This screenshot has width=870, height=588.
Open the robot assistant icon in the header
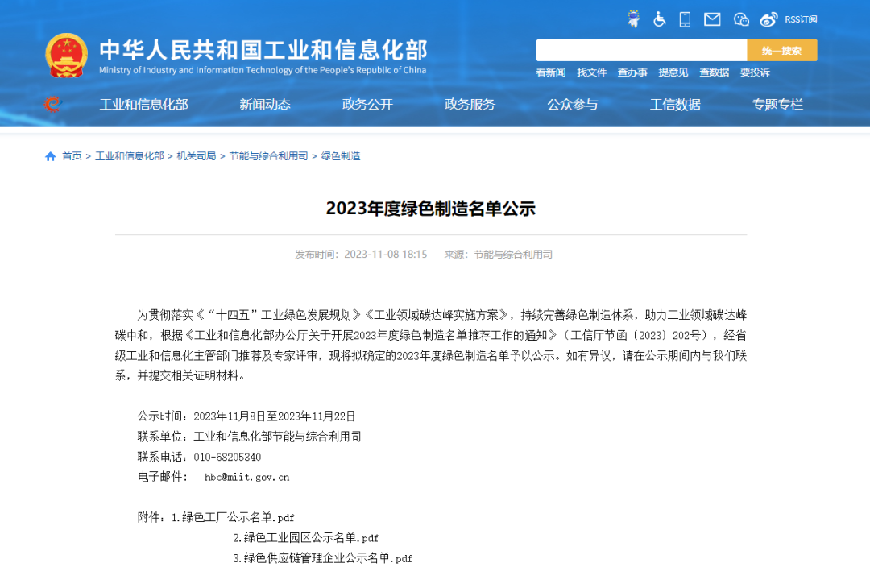tap(633, 19)
